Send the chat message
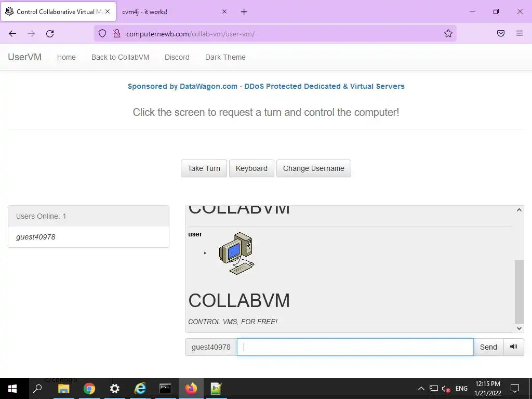The width and height of the screenshot is (532, 399). click(x=488, y=347)
